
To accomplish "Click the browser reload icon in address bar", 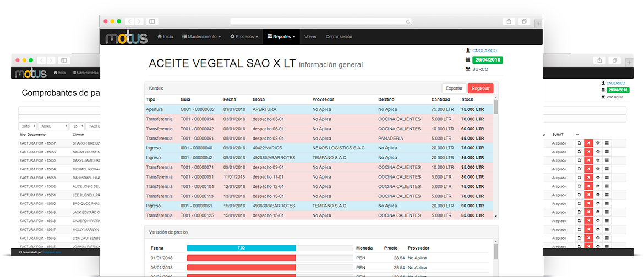I will click(407, 21).
